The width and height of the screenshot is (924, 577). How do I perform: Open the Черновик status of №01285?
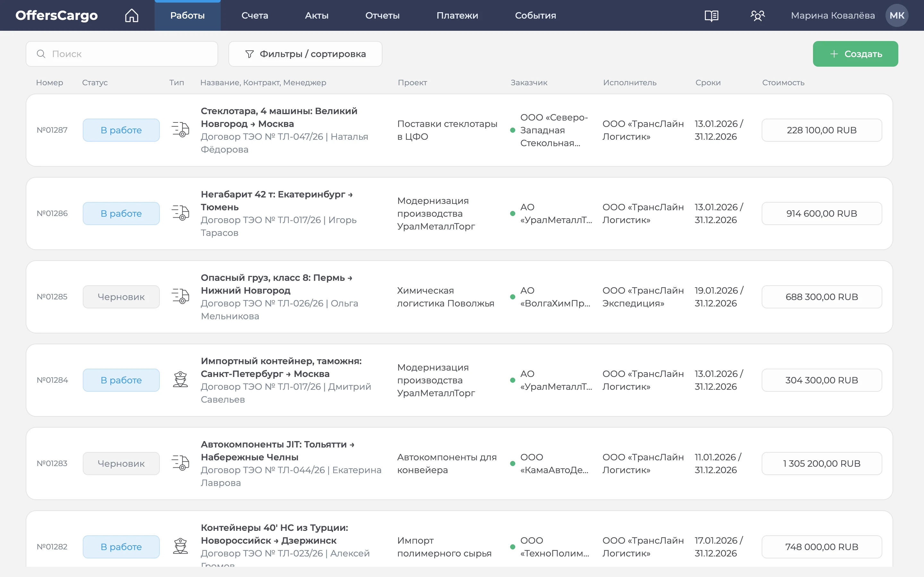coord(121,297)
